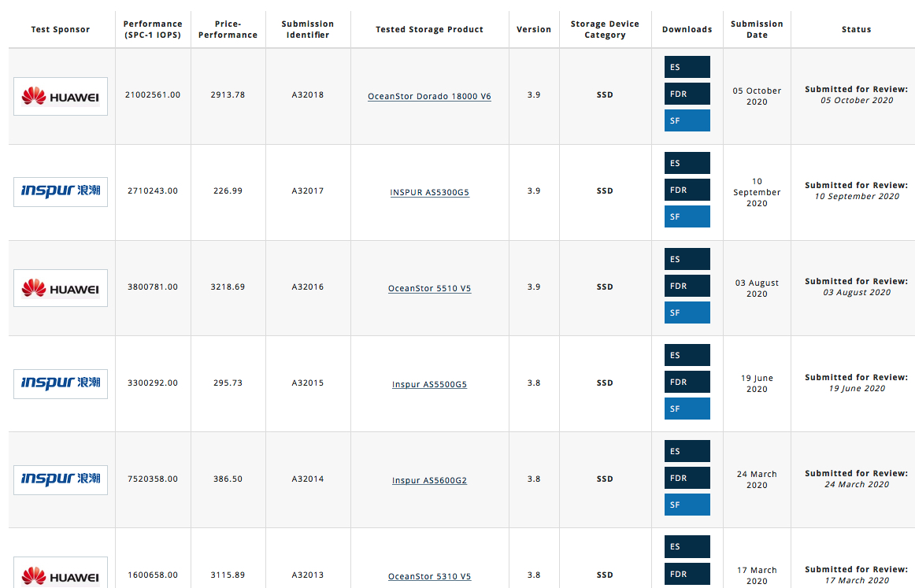This screenshot has height=588, width=915.
Task: Download ES for Inspur AS5600G2
Action: (x=687, y=452)
